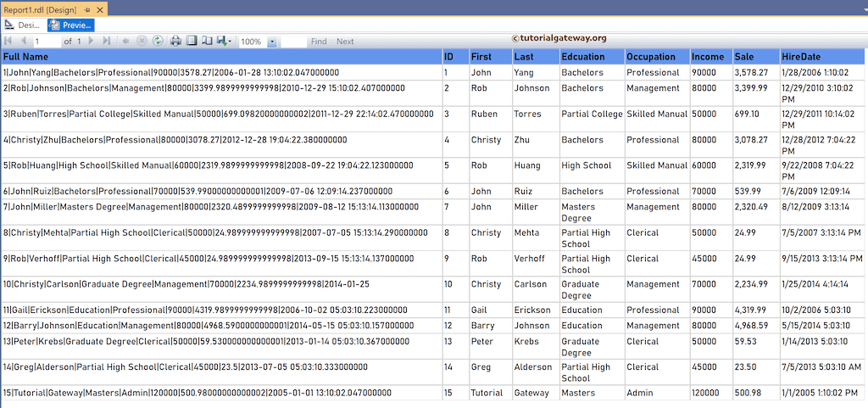This screenshot has height=408, width=868.
Task: Click the Last column header
Action: 536,57
